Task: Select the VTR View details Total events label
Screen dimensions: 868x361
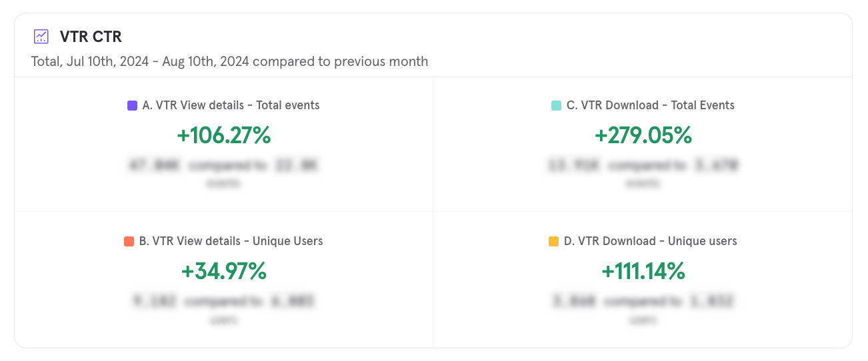Action: [x=231, y=105]
